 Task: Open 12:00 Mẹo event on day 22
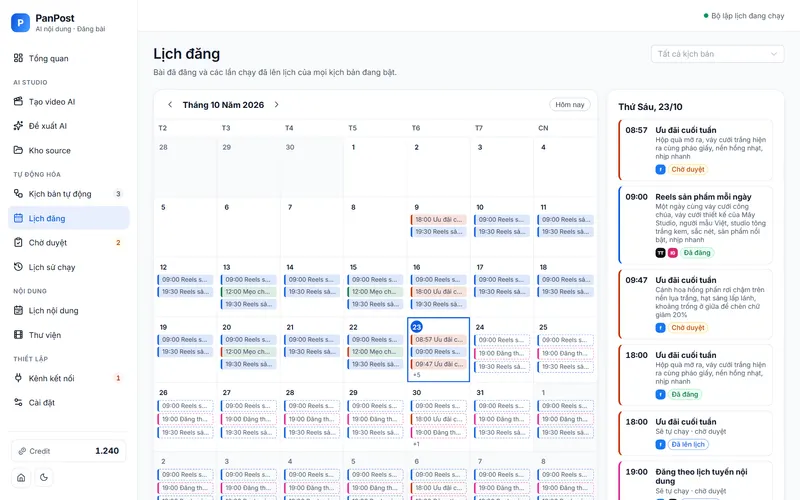pyautogui.click(x=375, y=352)
